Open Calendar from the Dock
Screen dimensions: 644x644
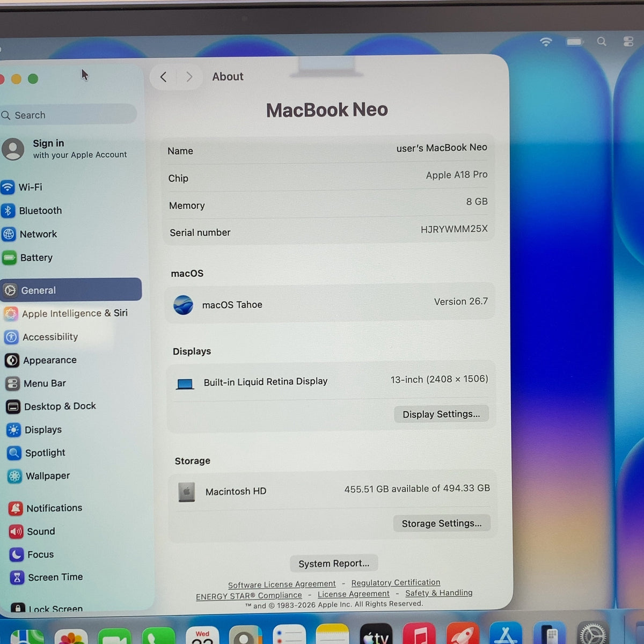coord(202,635)
